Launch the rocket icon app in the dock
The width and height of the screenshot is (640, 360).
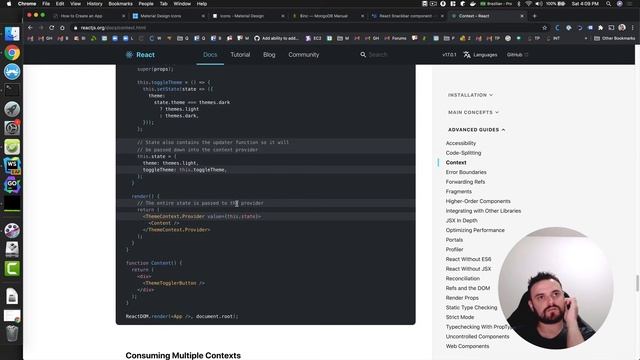coord(12,109)
